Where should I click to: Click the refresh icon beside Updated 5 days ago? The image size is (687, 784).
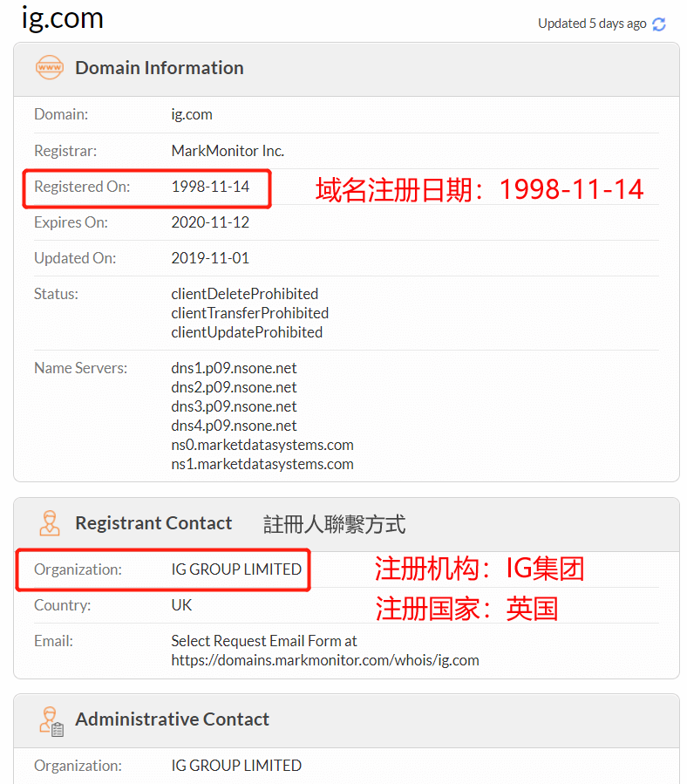tap(659, 24)
